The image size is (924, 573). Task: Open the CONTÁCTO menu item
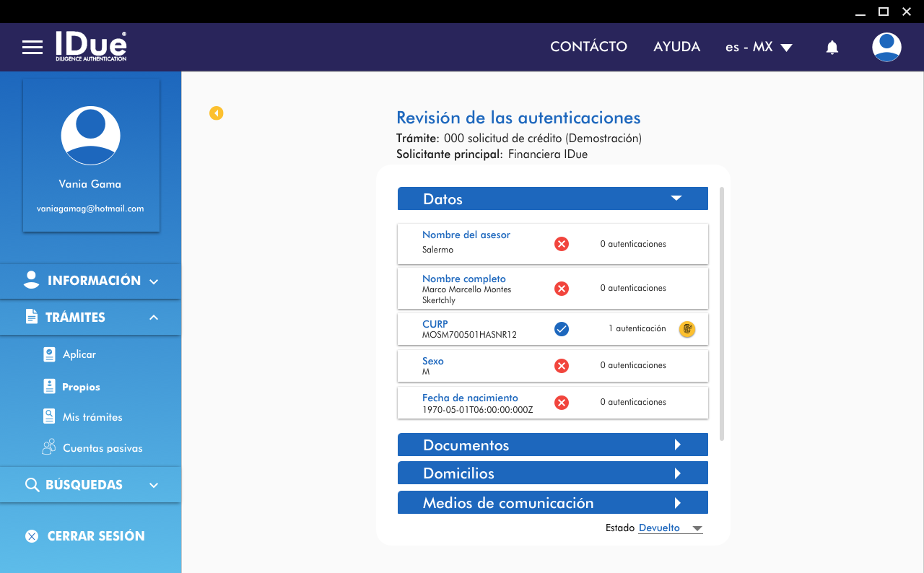pos(588,47)
